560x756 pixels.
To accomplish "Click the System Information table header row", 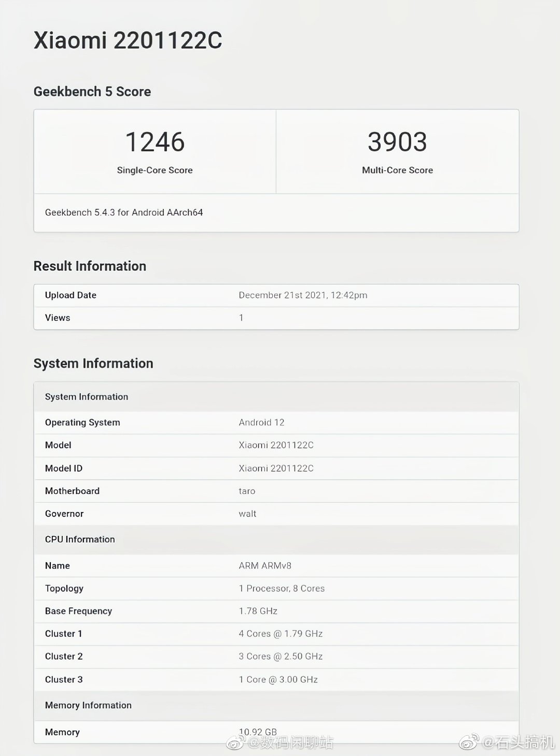I will [x=276, y=397].
